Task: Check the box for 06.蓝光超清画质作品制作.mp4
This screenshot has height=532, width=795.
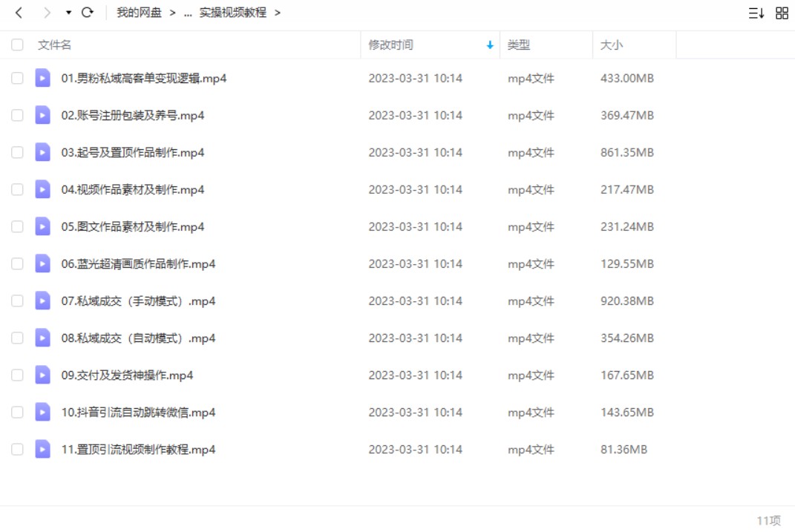Action: (x=17, y=264)
